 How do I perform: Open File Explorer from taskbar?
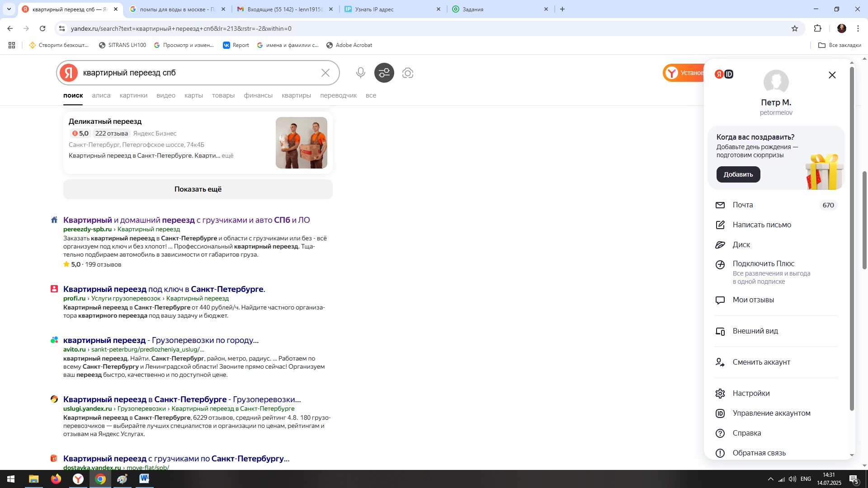coord(34,479)
